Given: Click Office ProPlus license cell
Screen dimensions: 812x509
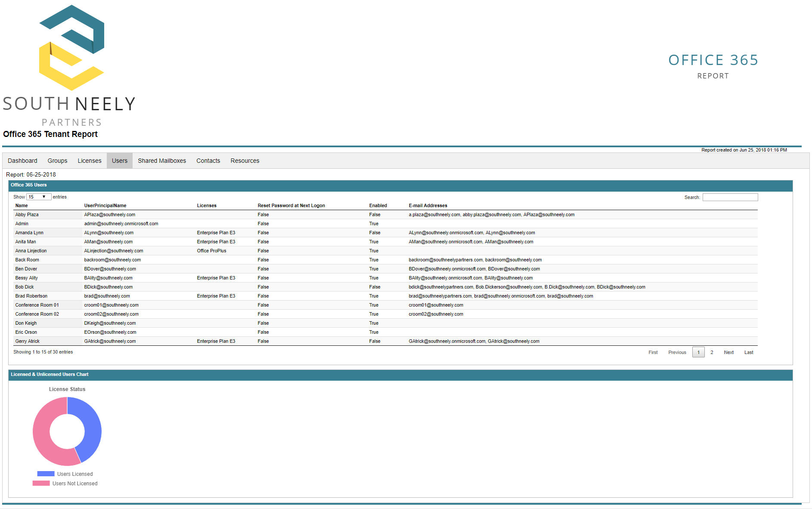Looking at the screenshot, I should click(x=211, y=251).
